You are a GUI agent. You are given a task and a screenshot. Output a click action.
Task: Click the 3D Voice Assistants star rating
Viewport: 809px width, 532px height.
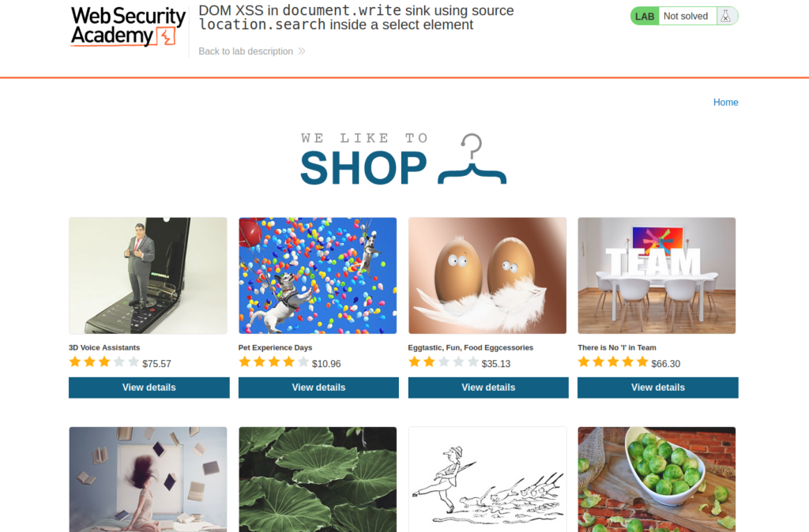(104, 362)
